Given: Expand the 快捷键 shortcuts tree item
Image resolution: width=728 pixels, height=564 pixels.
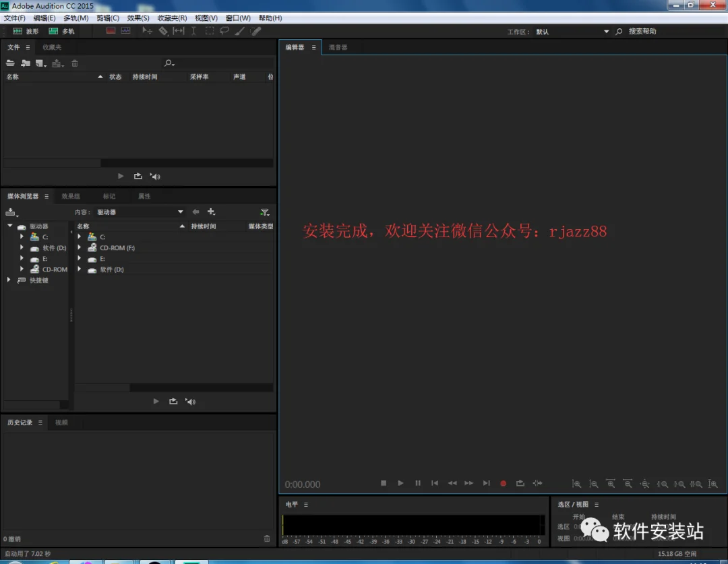Looking at the screenshot, I should [9, 280].
